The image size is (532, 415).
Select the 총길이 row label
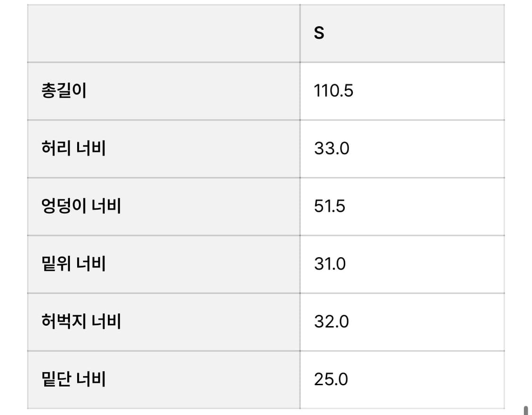[64, 91]
